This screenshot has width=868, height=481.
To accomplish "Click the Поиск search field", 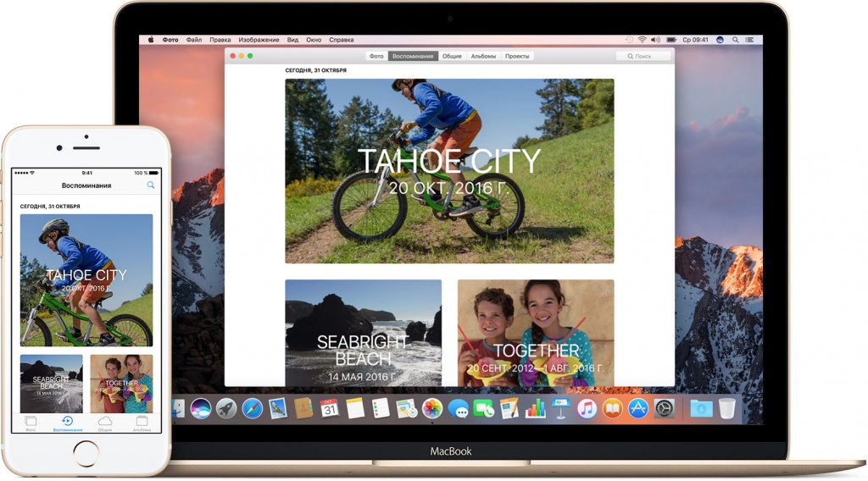I will click(x=643, y=56).
